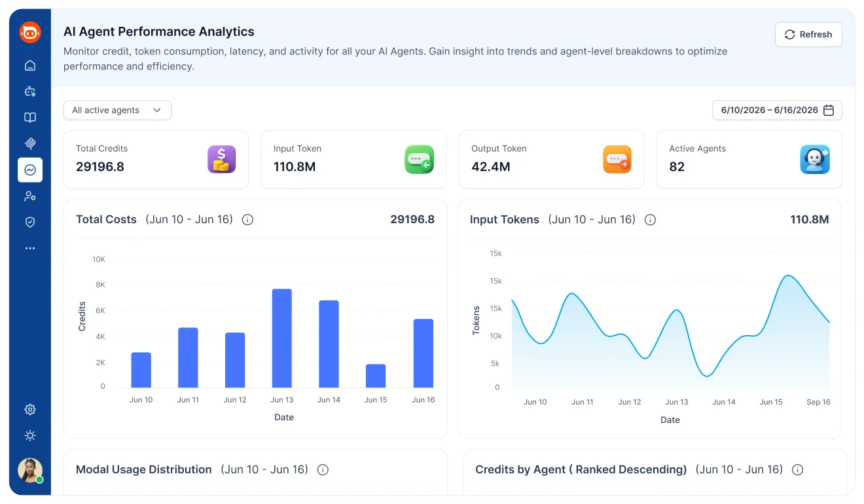Screen dimensions: 864x504
Task: Click the 29196.8 value in Total Credits card
Action: click(100, 167)
